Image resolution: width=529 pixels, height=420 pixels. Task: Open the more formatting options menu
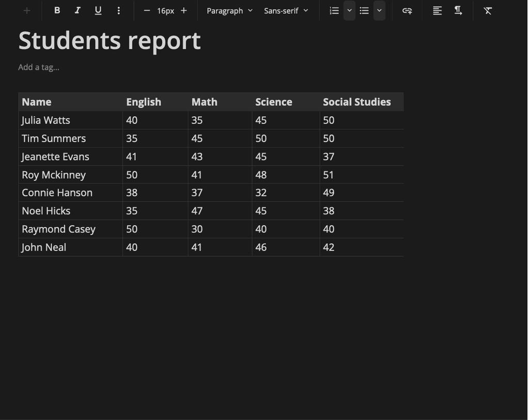(119, 10)
